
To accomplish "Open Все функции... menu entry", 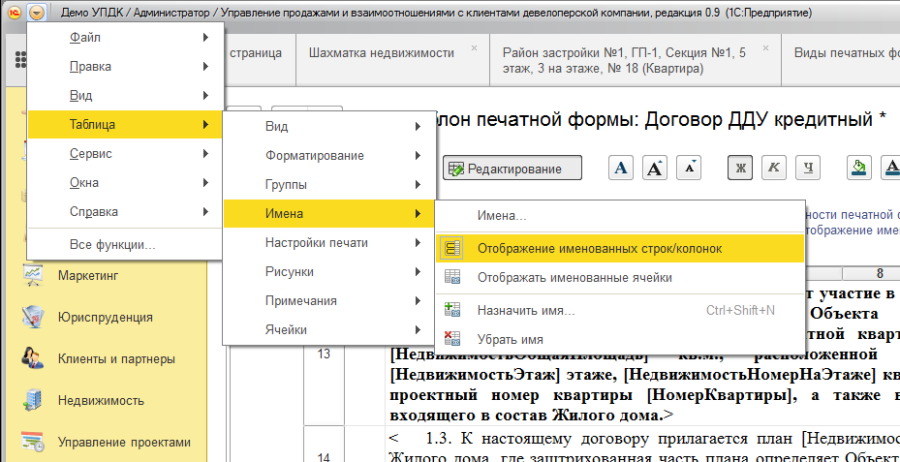I will tap(112, 244).
